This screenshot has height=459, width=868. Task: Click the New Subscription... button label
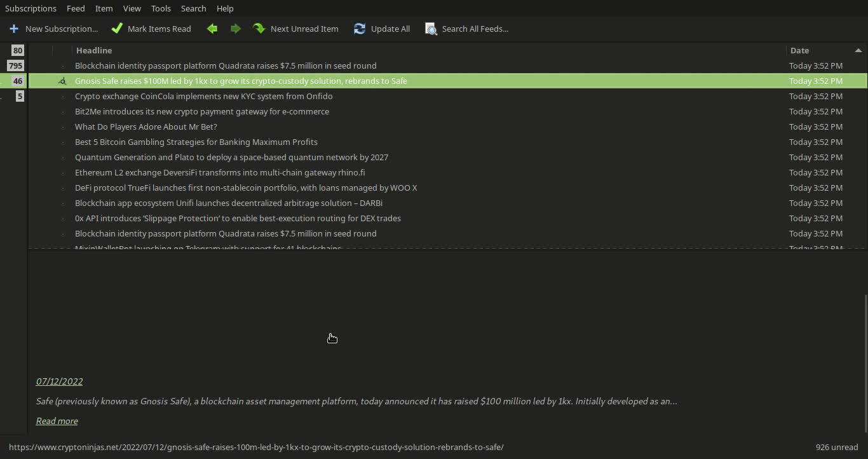tap(62, 29)
